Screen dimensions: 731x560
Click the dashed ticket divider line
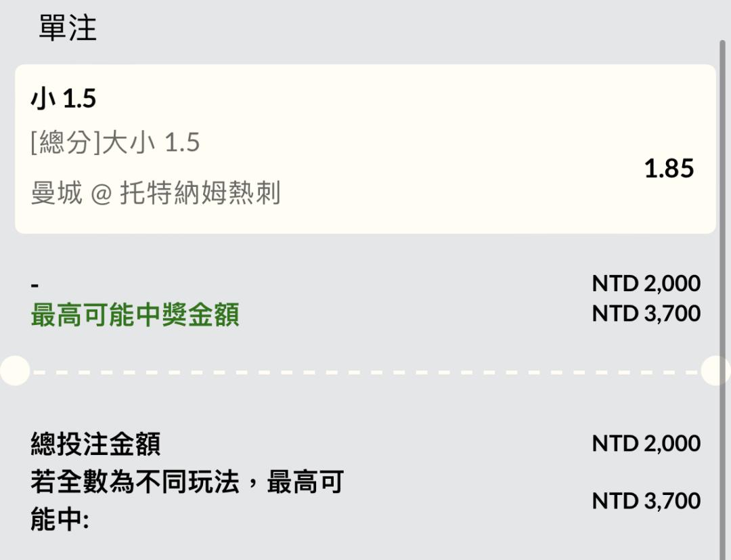[x=365, y=372]
